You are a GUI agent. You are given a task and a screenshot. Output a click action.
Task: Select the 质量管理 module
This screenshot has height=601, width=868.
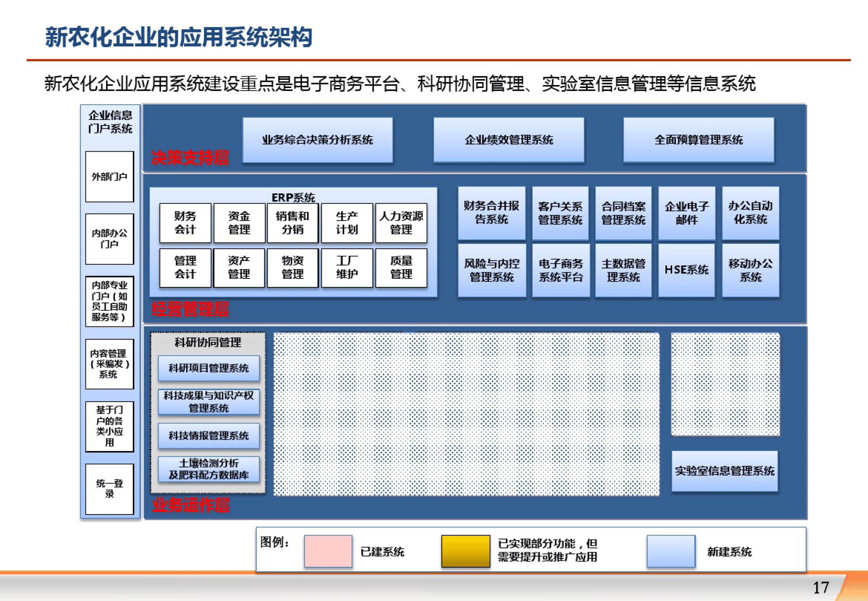401,268
